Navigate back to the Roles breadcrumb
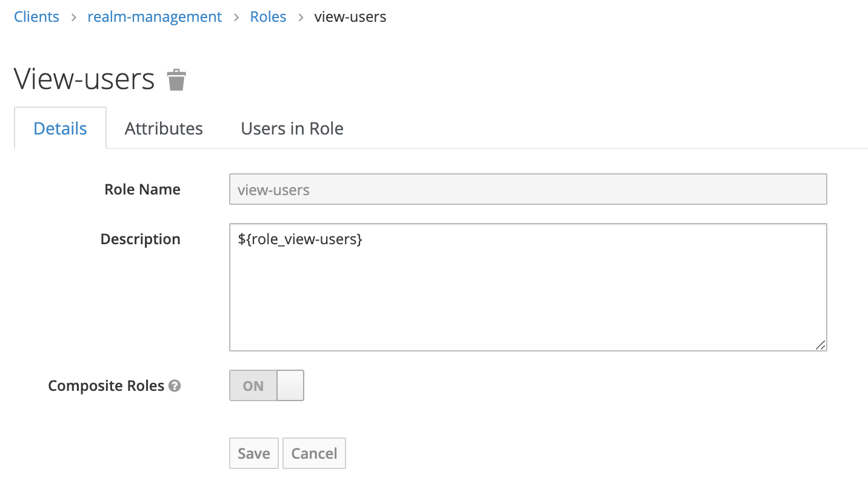This screenshot has width=868, height=486. point(268,17)
